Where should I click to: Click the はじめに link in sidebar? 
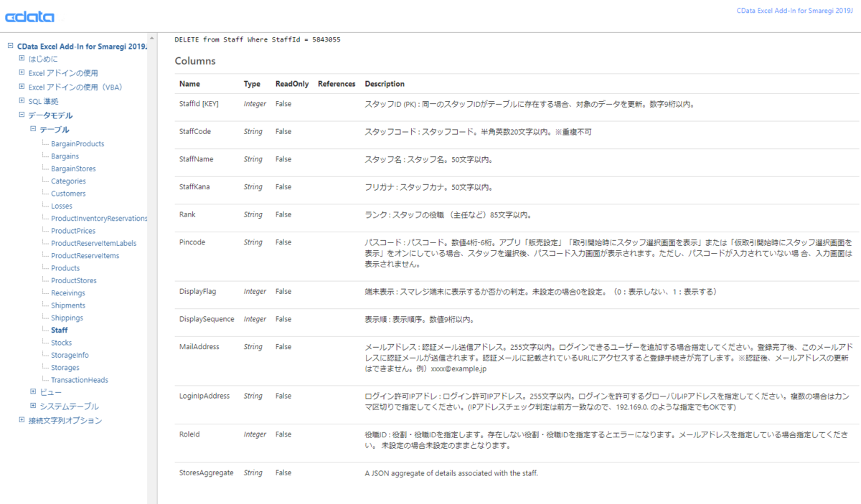tap(43, 59)
